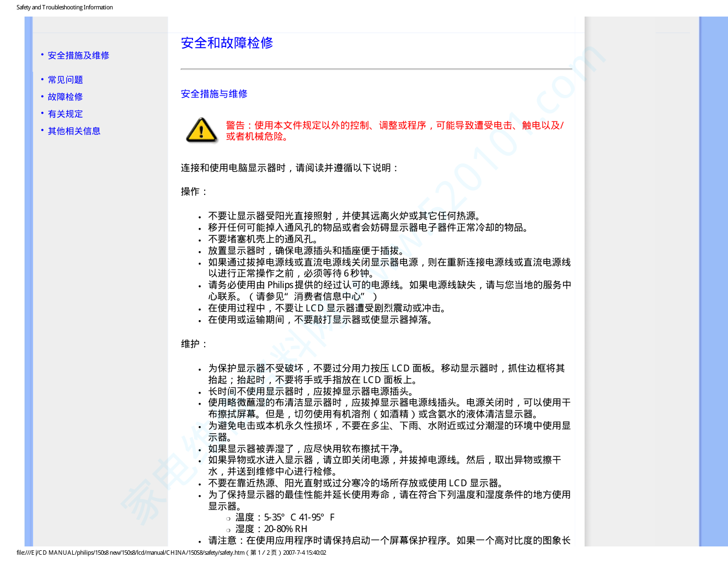Click the bullet about 阳光直接照射
This screenshot has width=728, height=563.
click(345, 216)
